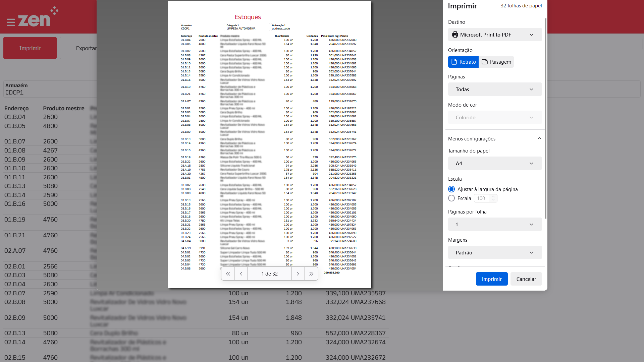Click the red Imprimir button on page
This screenshot has width=644, height=362.
pos(30,48)
